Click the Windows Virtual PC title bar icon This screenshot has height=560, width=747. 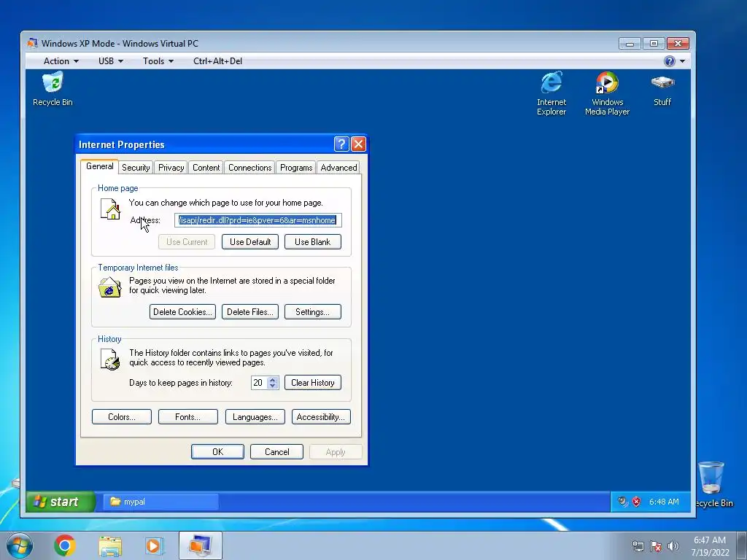click(32, 43)
